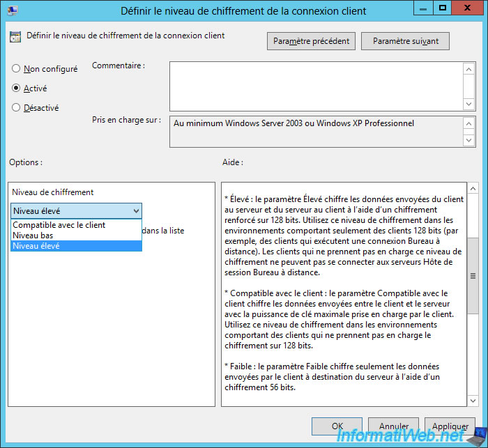The width and height of the screenshot is (488, 448).
Task: Apply changes with Appliquer button
Action: [x=450, y=426]
